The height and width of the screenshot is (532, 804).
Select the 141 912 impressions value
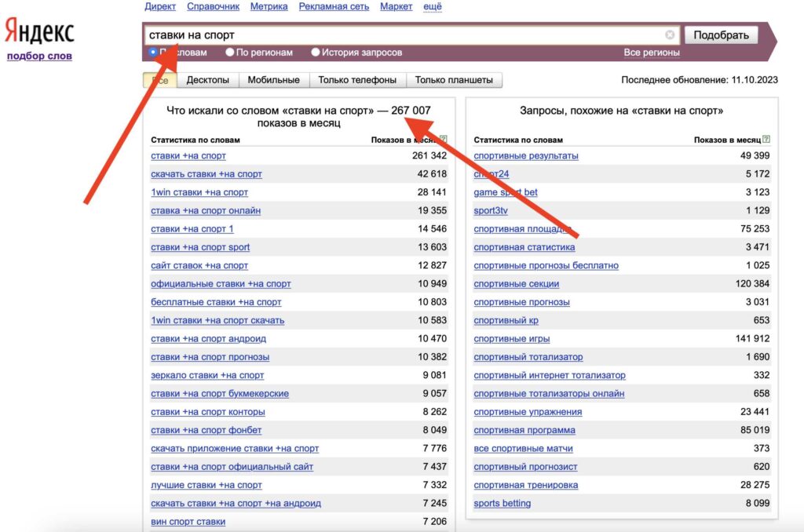tap(752, 339)
